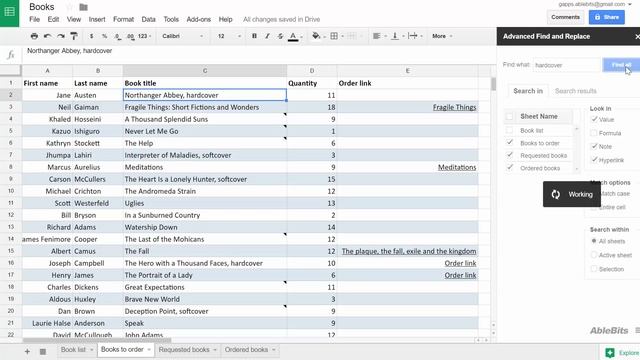The image size is (640, 360).
Task: Check the Book list sheet checkbox
Action: (509, 130)
